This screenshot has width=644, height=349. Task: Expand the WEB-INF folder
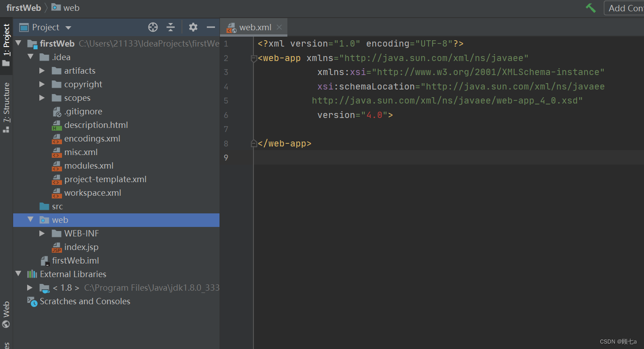(42, 233)
